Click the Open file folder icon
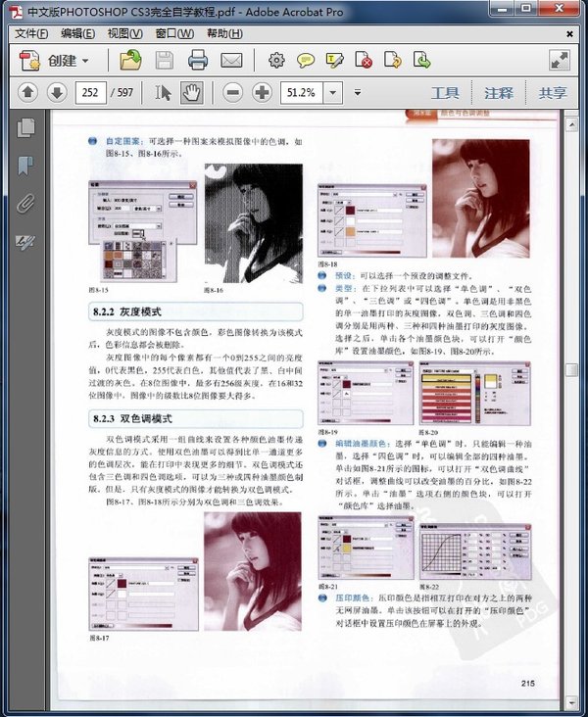The height and width of the screenshot is (717, 588). [x=130, y=60]
